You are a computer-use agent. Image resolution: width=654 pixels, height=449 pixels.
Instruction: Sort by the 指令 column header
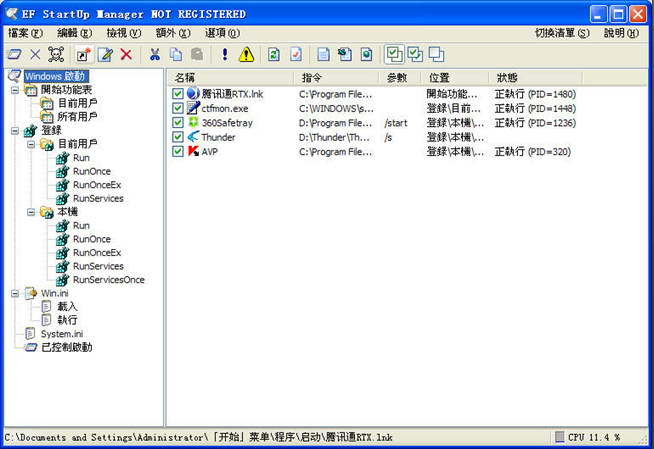[336, 78]
